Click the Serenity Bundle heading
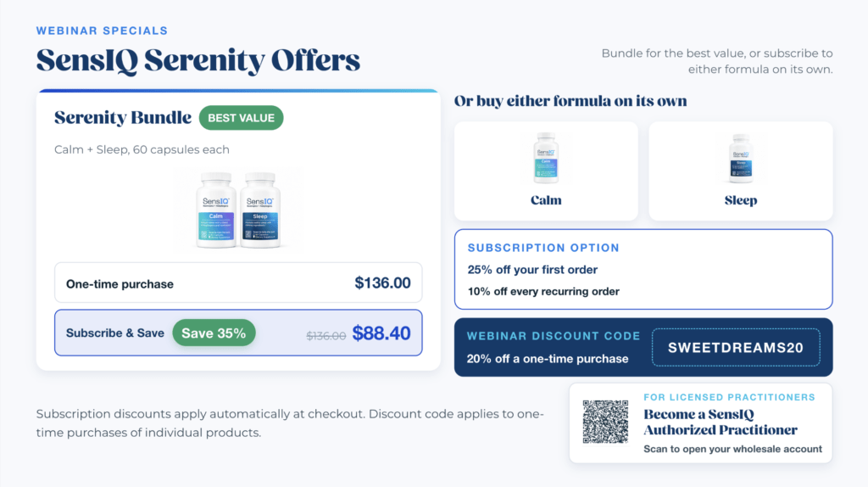868x487 pixels. click(123, 117)
